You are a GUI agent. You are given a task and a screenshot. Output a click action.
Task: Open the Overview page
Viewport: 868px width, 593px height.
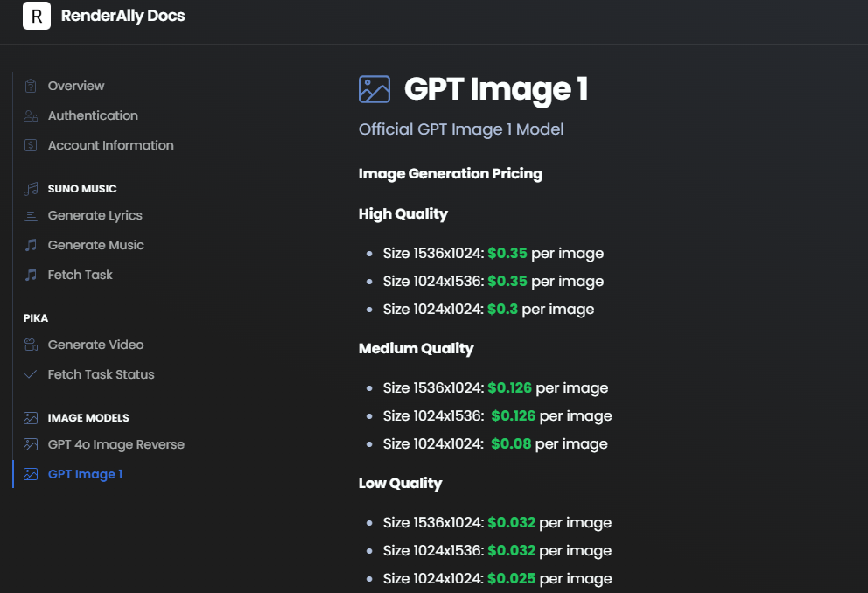pos(76,86)
